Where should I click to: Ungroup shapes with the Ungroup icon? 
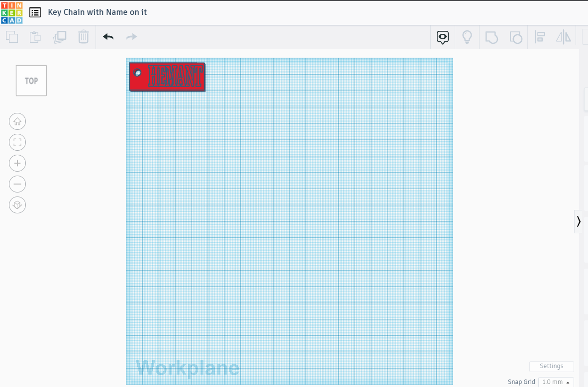516,37
